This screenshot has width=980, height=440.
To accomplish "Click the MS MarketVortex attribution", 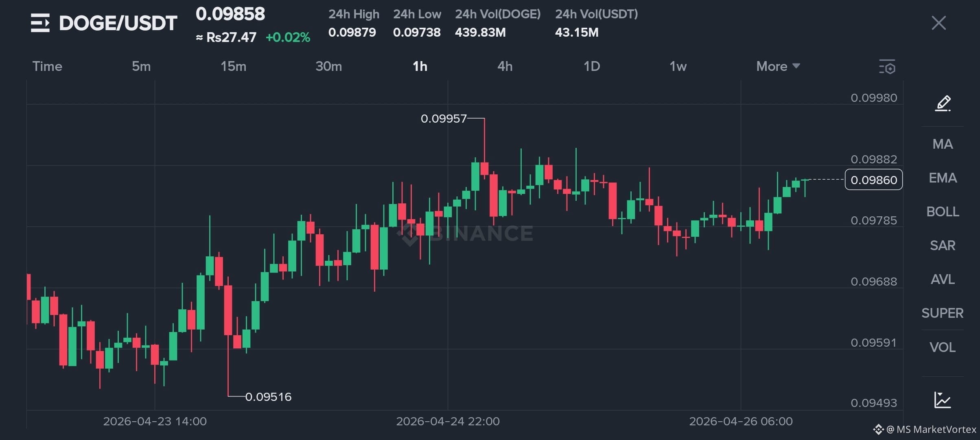I will pos(925,429).
